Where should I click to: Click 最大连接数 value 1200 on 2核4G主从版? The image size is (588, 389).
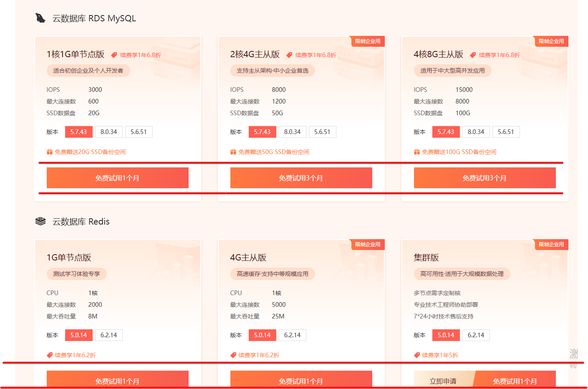279,101
